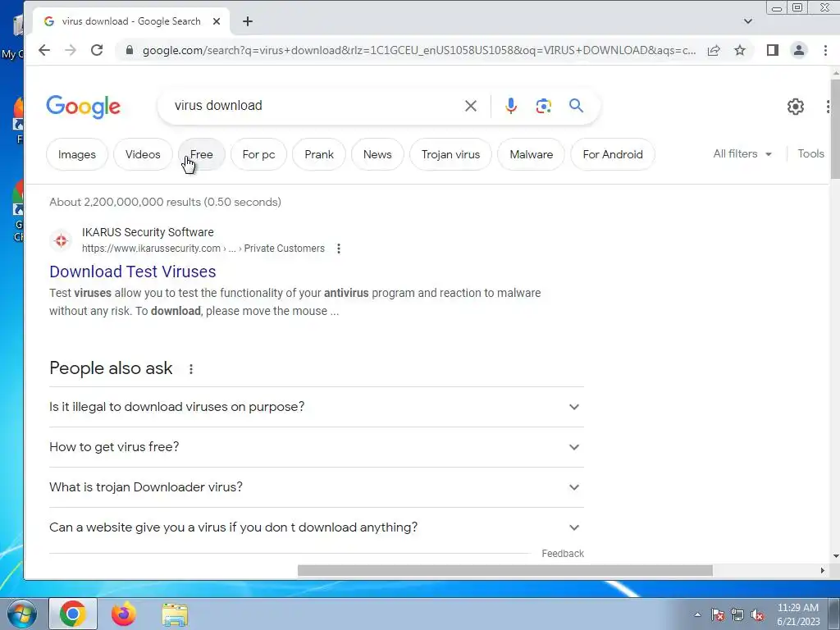
Task: Click the Feedback link
Action: click(563, 554)
